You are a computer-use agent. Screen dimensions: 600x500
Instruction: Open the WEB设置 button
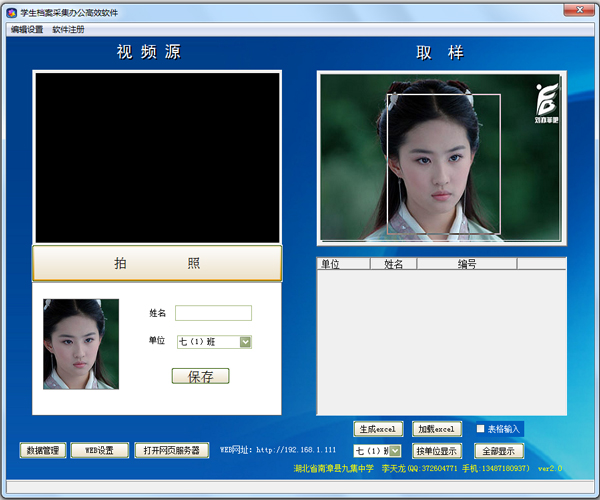click(x=99, y=450)
